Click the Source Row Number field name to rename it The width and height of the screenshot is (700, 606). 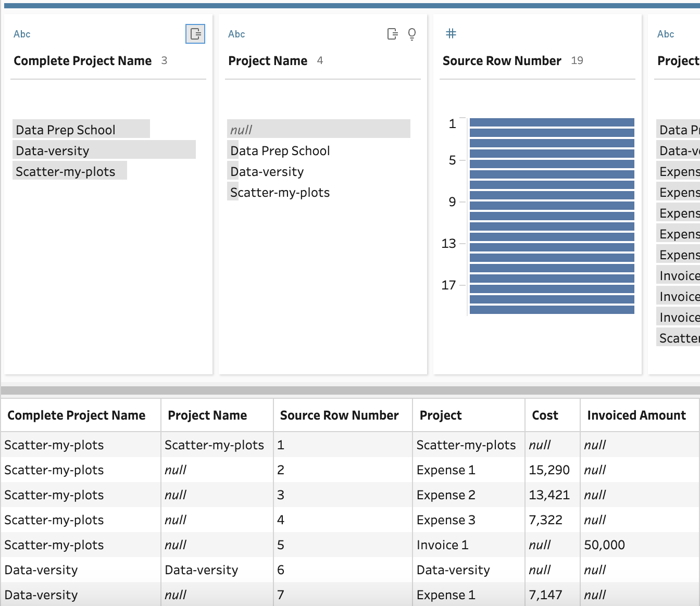[x=502, y=60]
